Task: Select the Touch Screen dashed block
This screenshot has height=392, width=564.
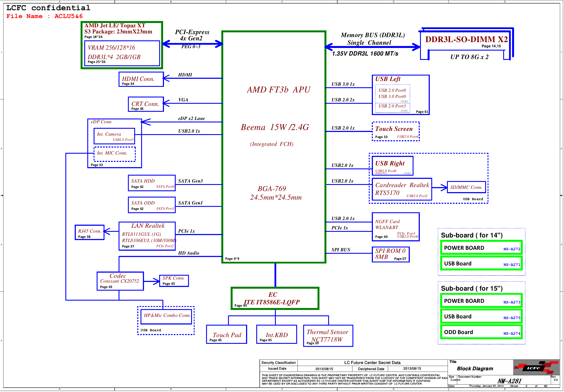Action: pos(396,132)
